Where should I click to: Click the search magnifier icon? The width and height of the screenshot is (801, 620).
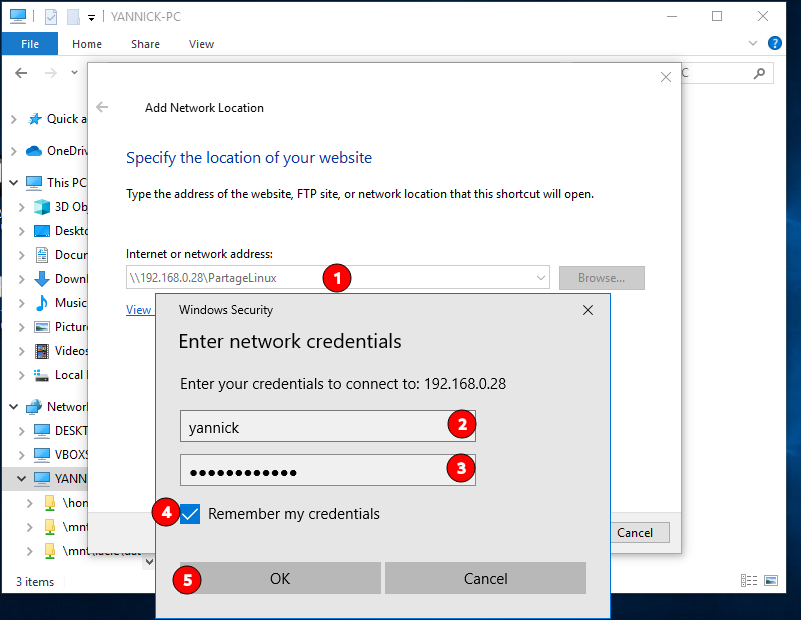coord(760,73)
